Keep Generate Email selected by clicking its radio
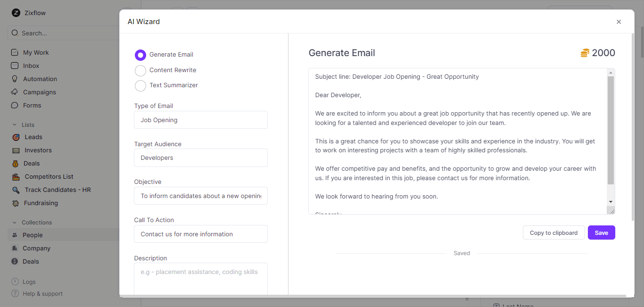The width and height of the screenshot is (644, 307). (140, 55)
